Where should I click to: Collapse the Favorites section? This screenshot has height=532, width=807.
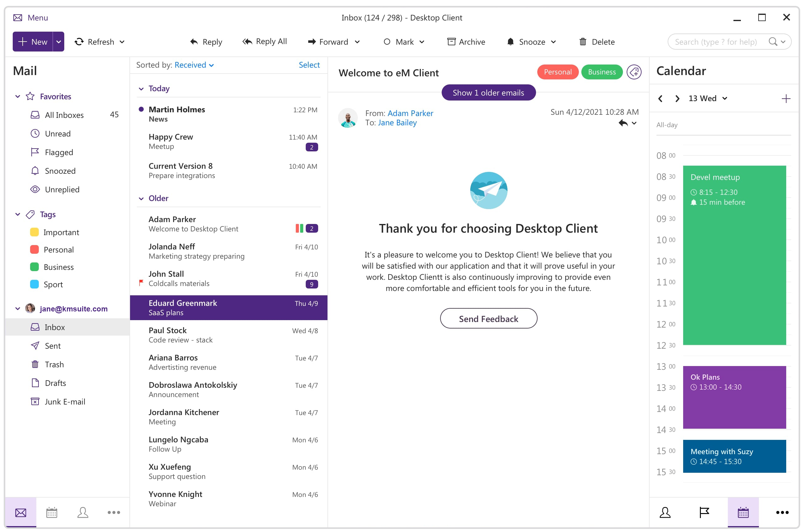point(18,97)
